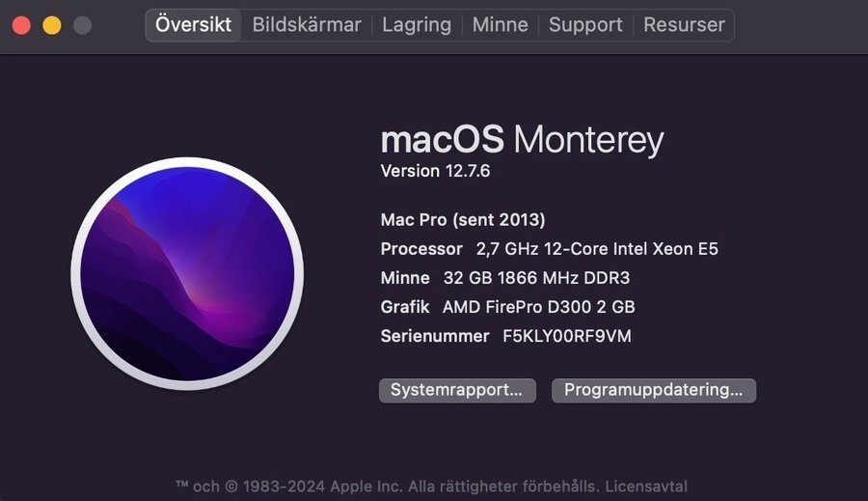Image resolution: width=868 pixels, height=501 pixels.
Task: Click the Programuppdatering... button
Action: tap(654, 390)
